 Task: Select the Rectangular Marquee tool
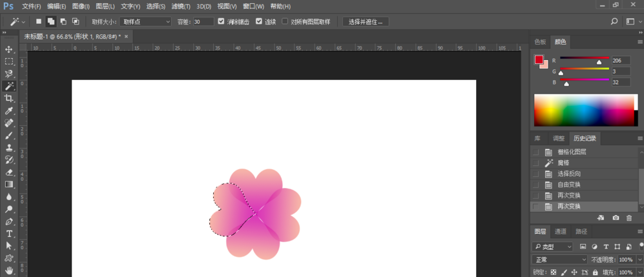click(x=9, y=61)
